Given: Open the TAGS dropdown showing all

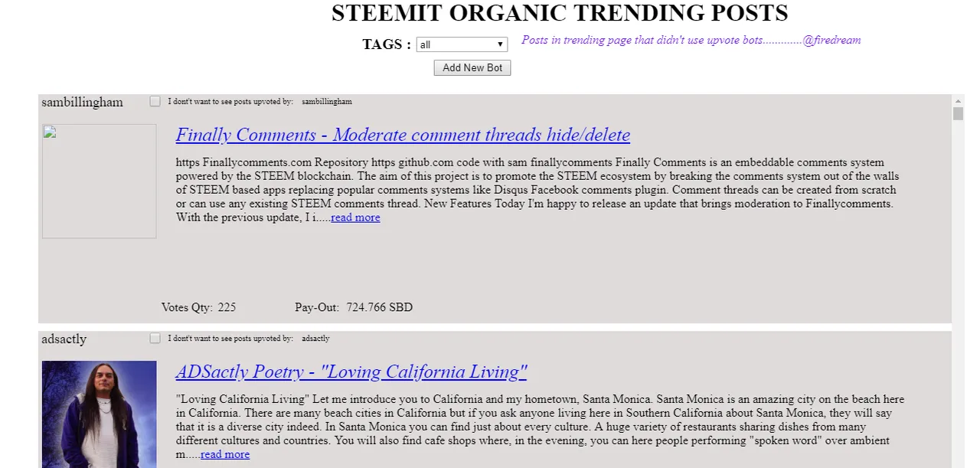Looking at the screenshot, I should [x=462, y=44].
